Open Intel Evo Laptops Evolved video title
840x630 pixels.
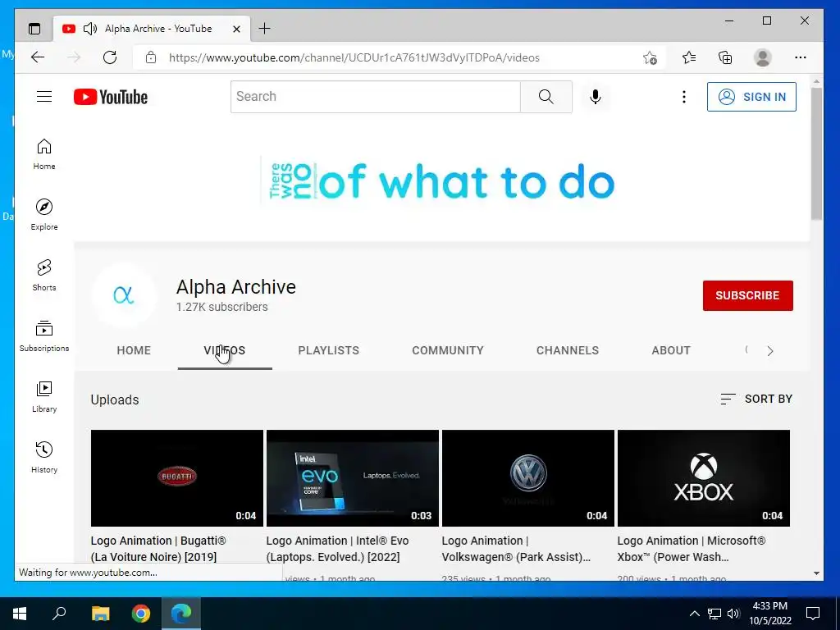point(337,549)
